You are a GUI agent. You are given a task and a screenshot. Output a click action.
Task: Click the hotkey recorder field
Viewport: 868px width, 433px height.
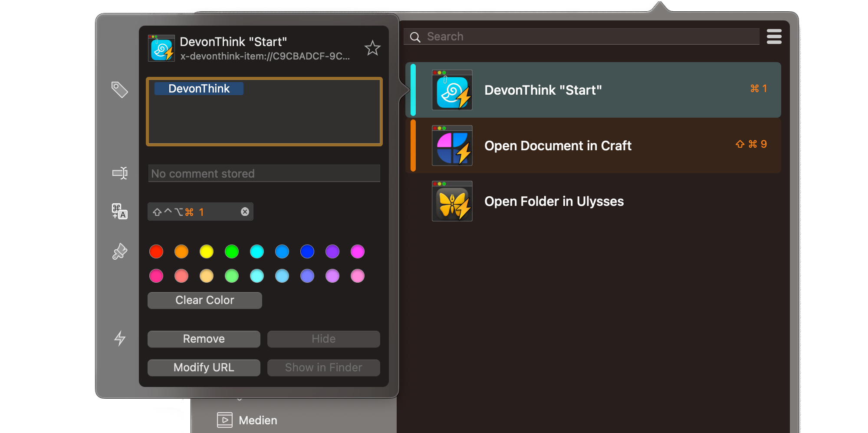coord(201,212)
